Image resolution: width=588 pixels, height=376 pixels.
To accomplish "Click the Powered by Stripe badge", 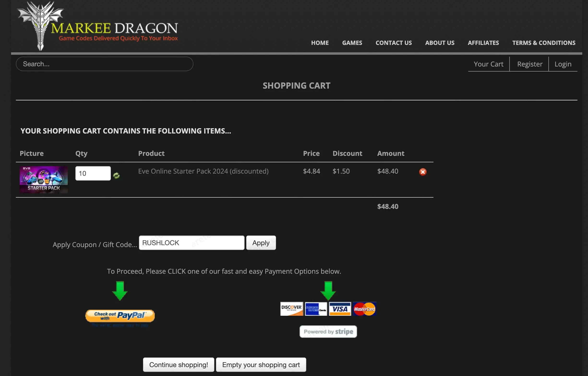I will point(328,332).
